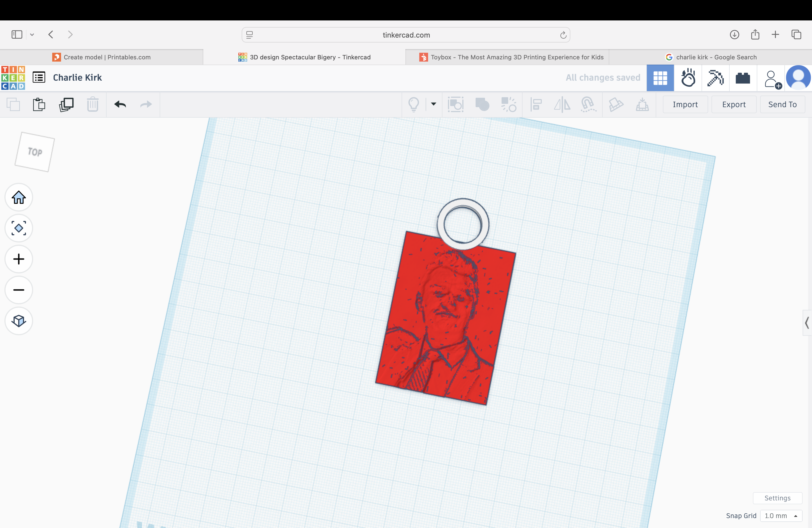Switch to the 3D design grid view

(x=660, y=78)
